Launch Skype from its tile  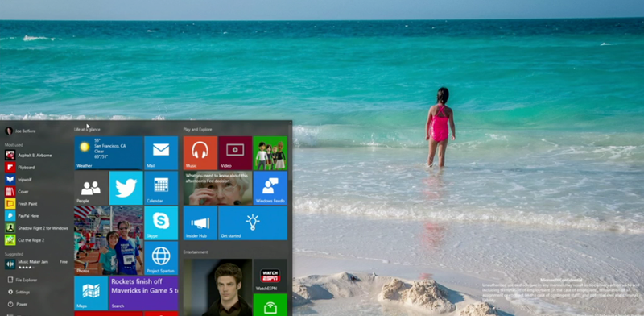tap(161, 223)
